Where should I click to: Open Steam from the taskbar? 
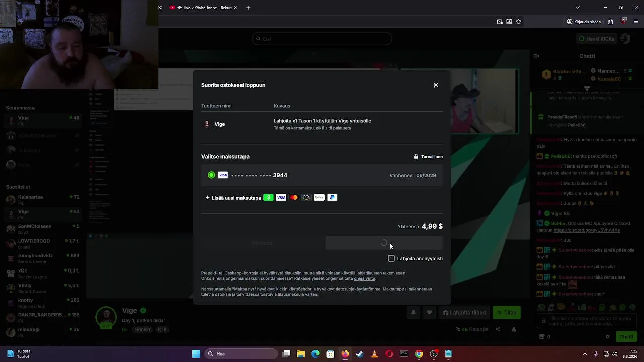tap(360, 354)
